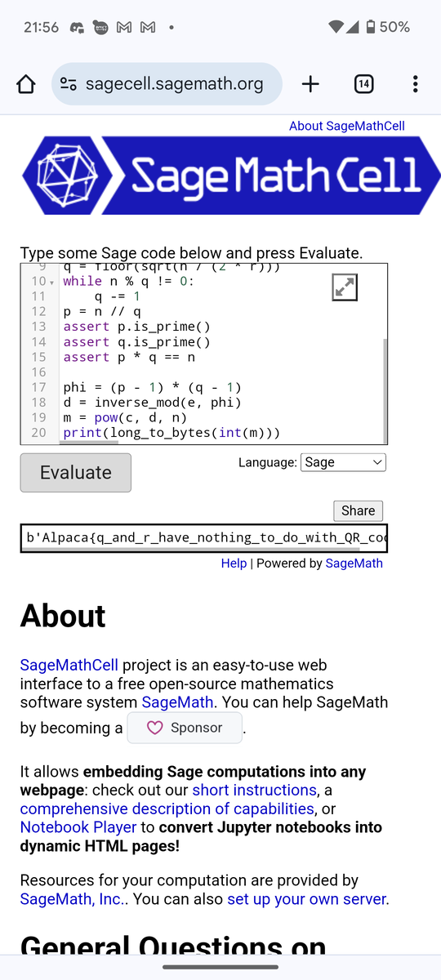Click line 14 assert q.is_prime()
Screen dimensions: 441x980
coord(136,342)
